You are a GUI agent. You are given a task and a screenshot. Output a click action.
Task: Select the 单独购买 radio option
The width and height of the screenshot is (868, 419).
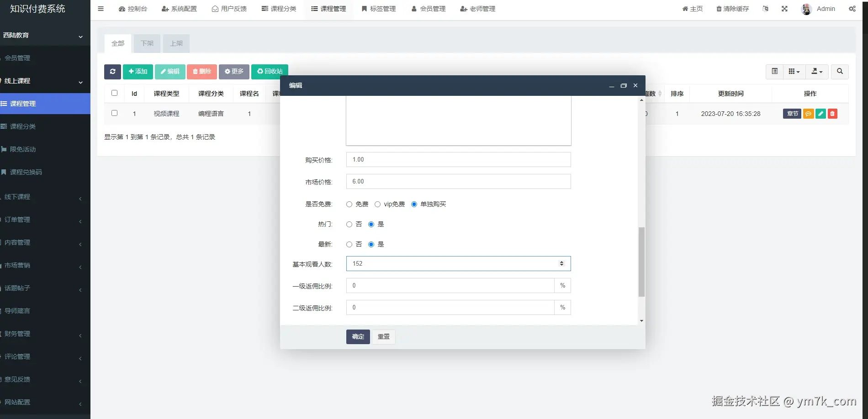click(414, 204)
